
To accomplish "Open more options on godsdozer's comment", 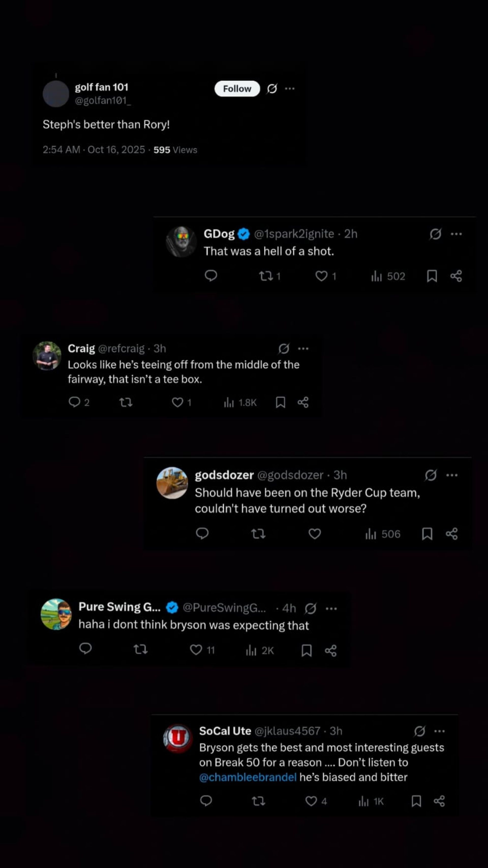I will (452, 475).
